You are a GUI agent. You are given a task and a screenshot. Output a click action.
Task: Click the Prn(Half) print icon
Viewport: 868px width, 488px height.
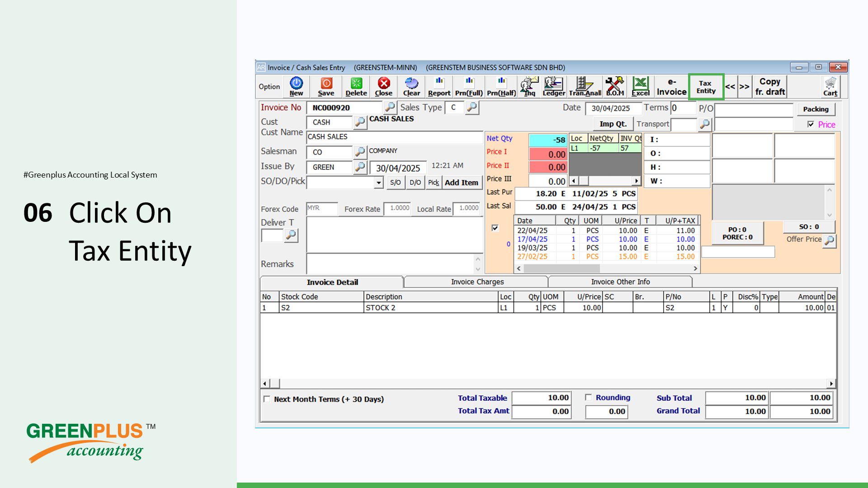(x=501, y=86)
